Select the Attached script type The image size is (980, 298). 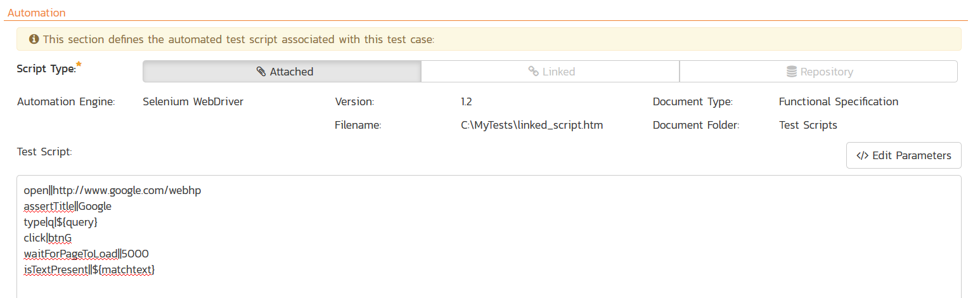tap(282, 72)
